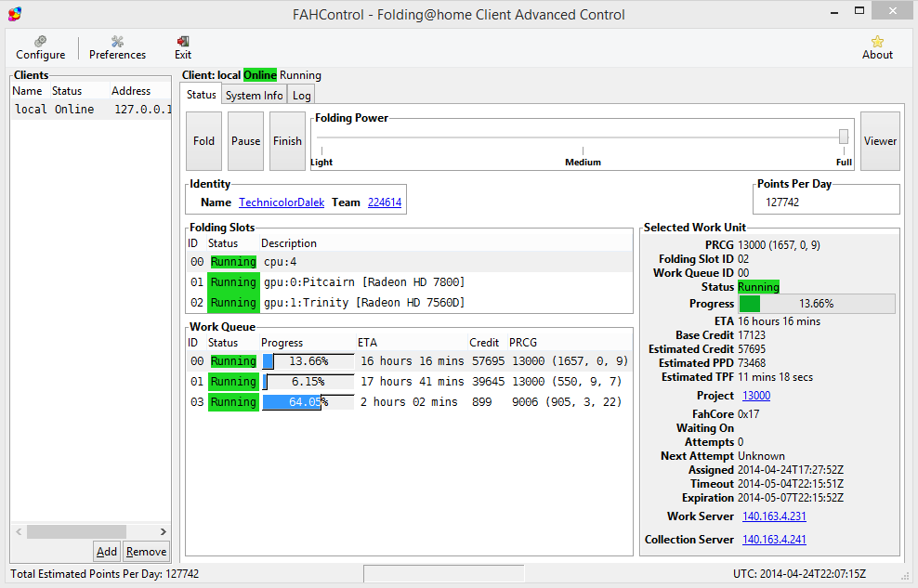Open the TechnicolorDalek name link
918x588 pixels.
(282, 202)
